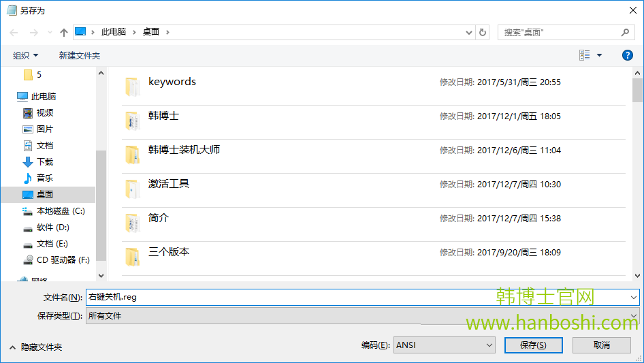Click the view layout icon
The width and height of the screenshot is (644, 363).
click(x=584, y=55)
